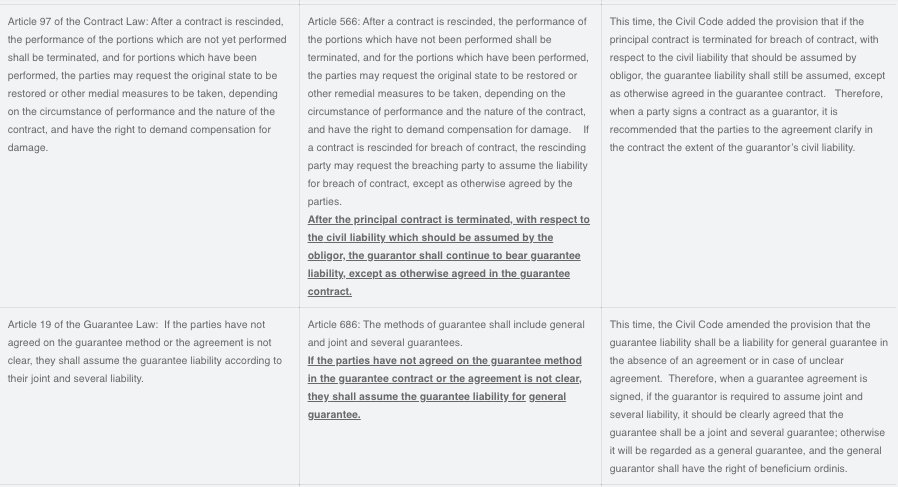The image size is (898, 487).
Task: Click the line "their joint and several liability."
Action: click(75, 379)
